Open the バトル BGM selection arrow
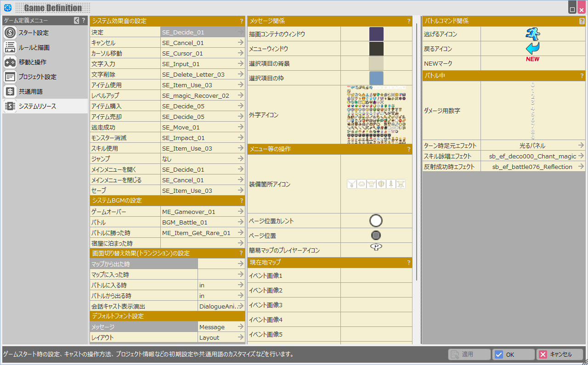 coord(240,222)
